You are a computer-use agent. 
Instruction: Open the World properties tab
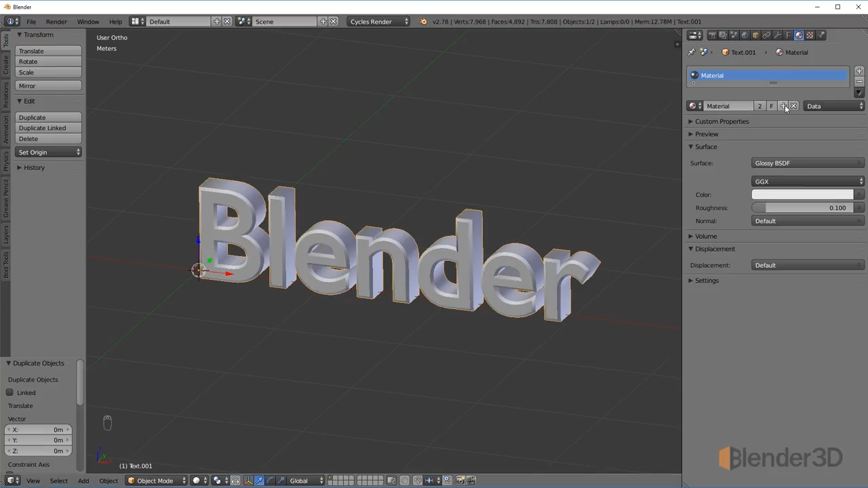point(745,35)
